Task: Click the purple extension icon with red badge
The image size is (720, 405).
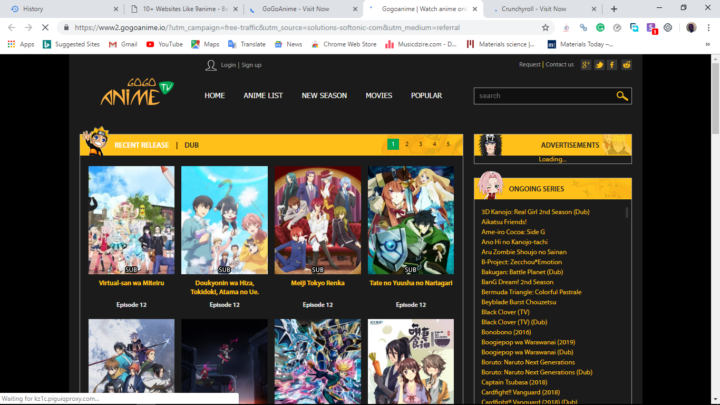Action: (651, 28)
